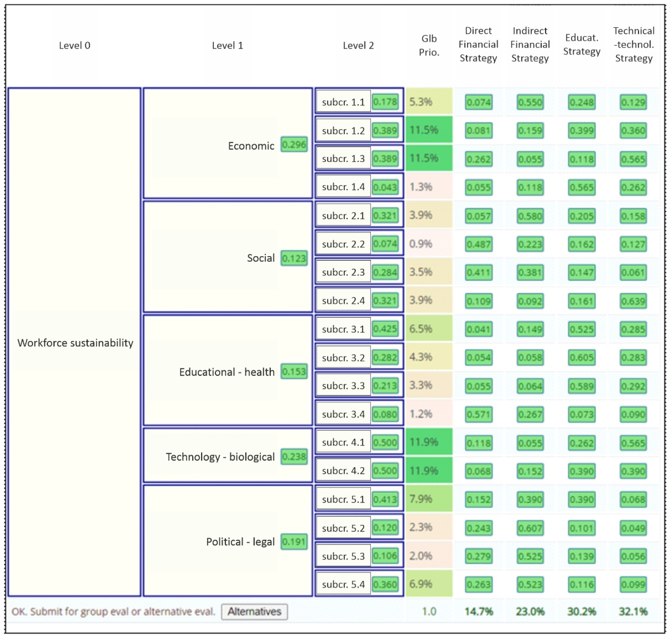Click weight 0.425 next to subcr. 3.1

(x=385, y=329)
